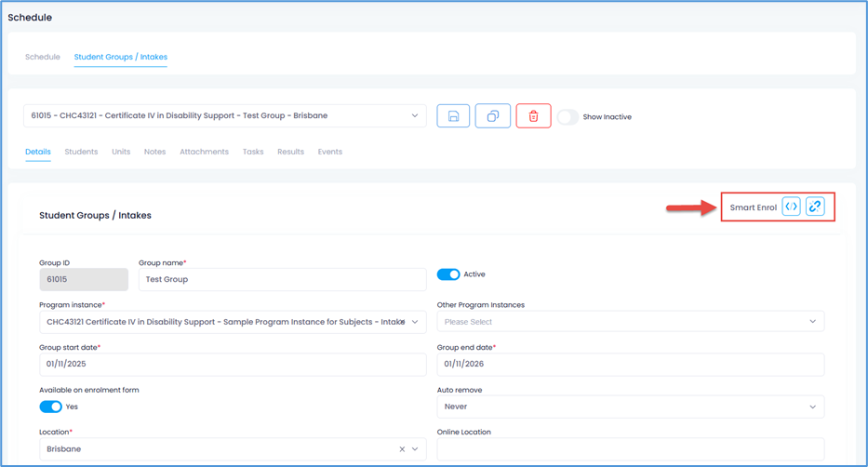
Task: Click the red Delete trash icon
Action: (533, 116)
